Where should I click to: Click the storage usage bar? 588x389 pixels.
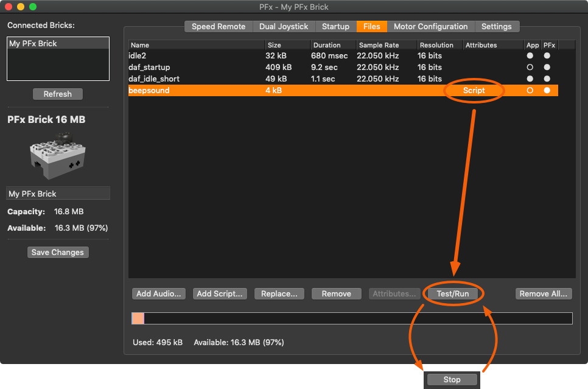(352, 318)
